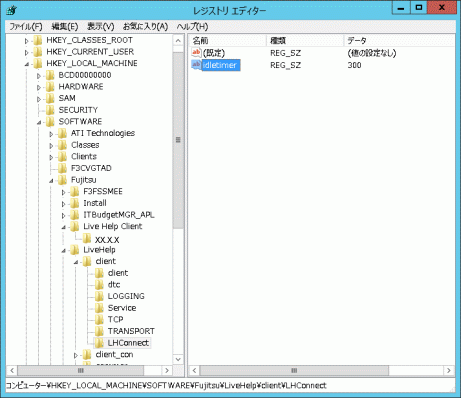Viewport: 461px width, 398px height.
Task: Click the 名前 column header
Action: [x=228, y=41]
